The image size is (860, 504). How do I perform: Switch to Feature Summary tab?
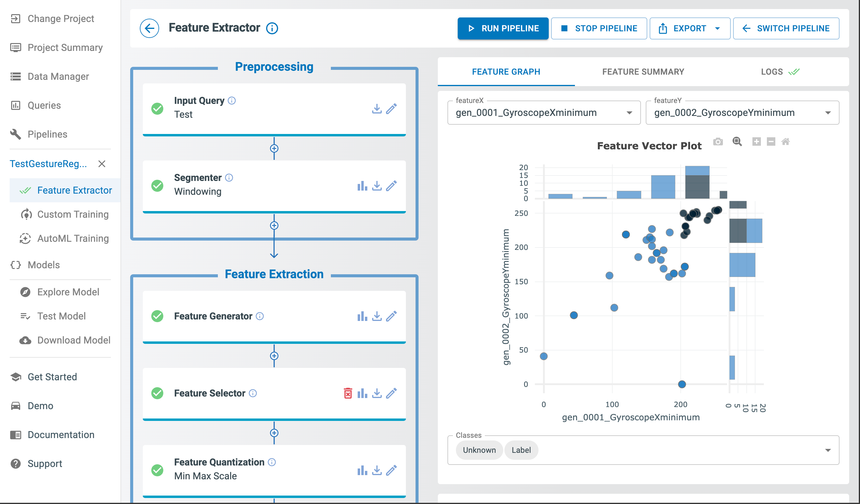point(643,71)
